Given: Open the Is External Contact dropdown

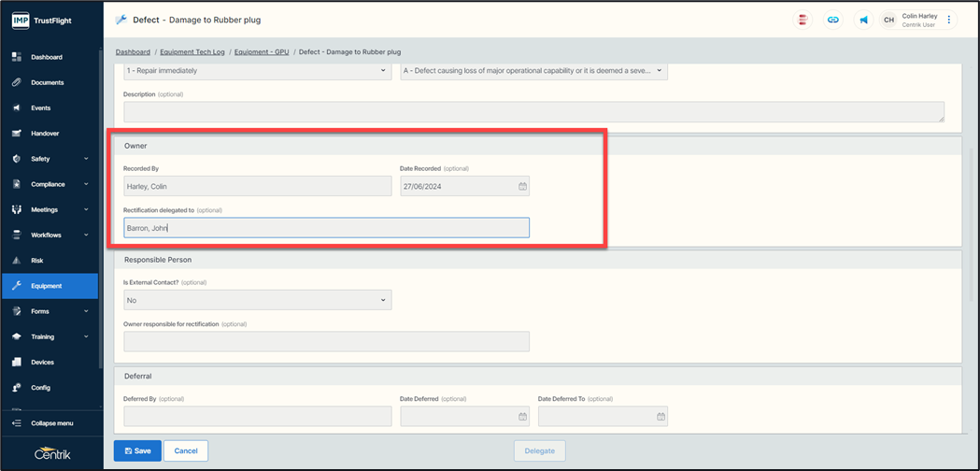Looking at the screenshot, I should tap(257, 300).
